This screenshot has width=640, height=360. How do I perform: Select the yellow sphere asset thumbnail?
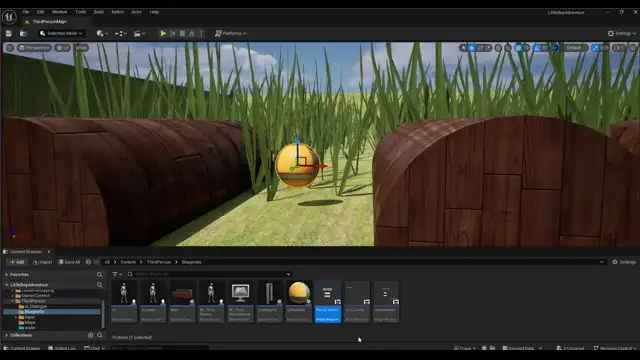point(299,293)
